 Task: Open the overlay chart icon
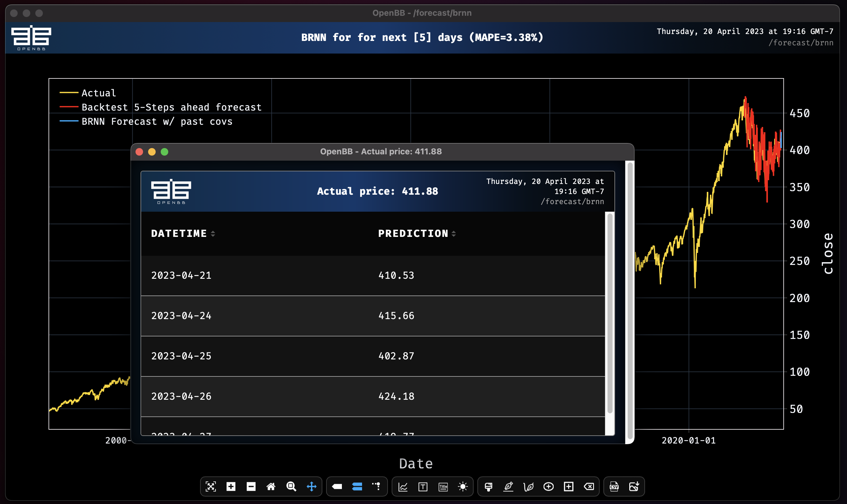(403, 487)
